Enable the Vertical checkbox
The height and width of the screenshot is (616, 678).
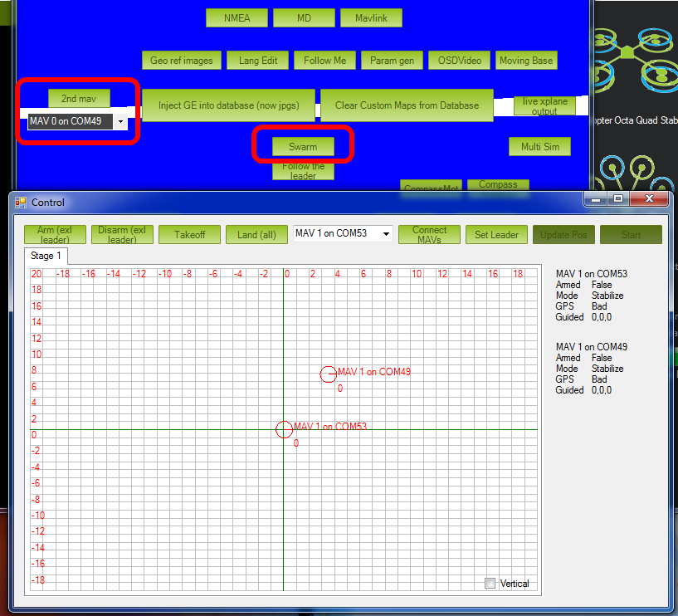pos(490,583)
